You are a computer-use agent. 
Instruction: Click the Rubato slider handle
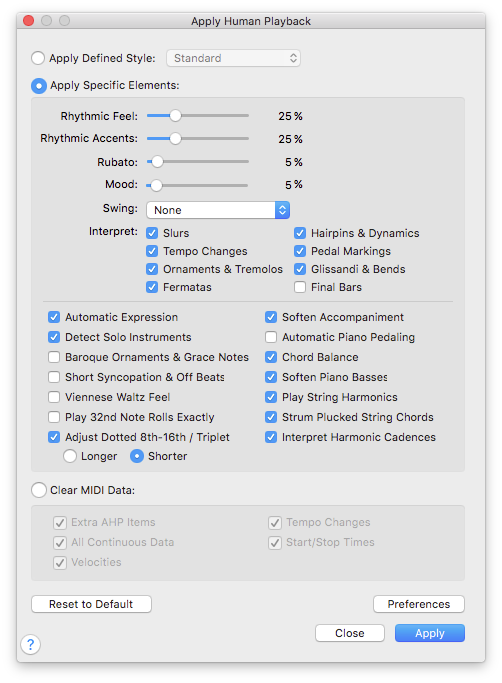pos(157,162)
